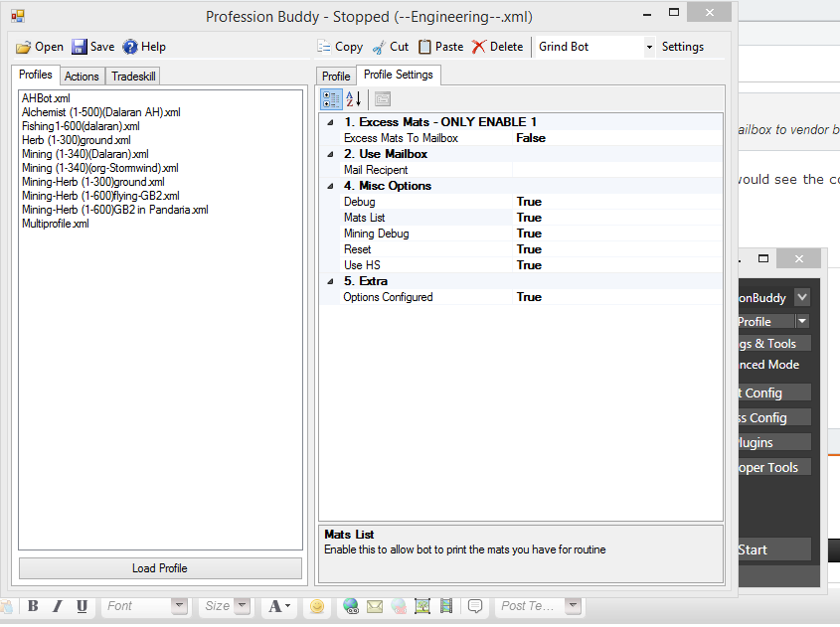Toggle the Debug True value
Image resolution: width=840 pixels, height=627 pixels.
(617, 202)
